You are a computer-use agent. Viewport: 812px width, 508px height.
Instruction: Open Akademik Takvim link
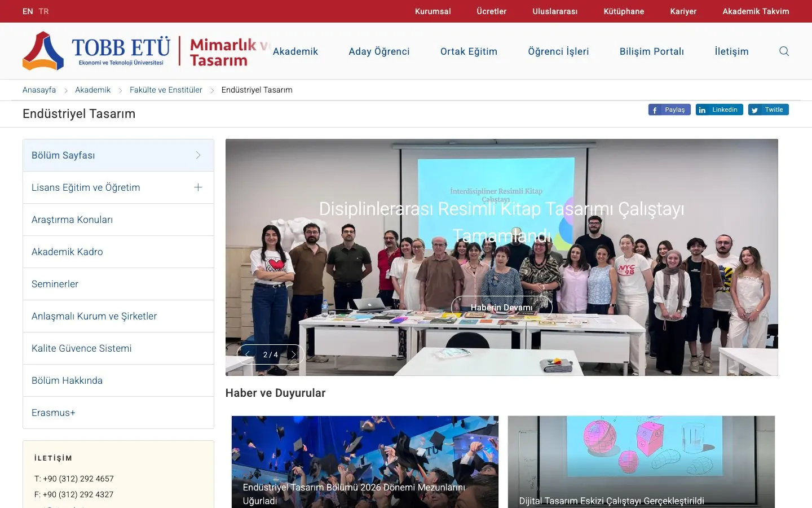click(x=756, y=11)
